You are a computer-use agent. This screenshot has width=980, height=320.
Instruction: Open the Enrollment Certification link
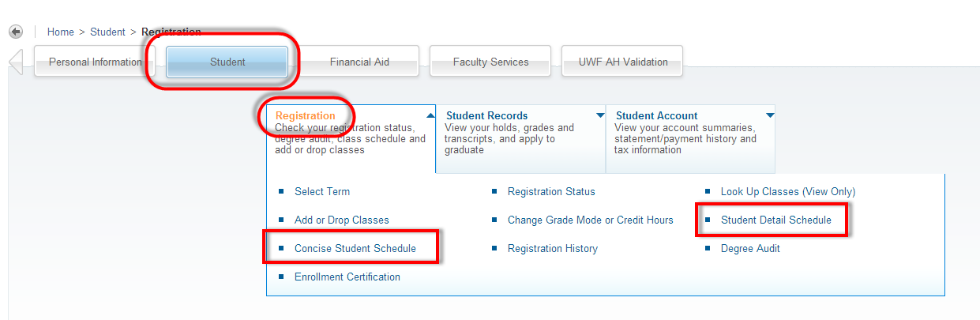pyautogui.click(x=347, y=277)
